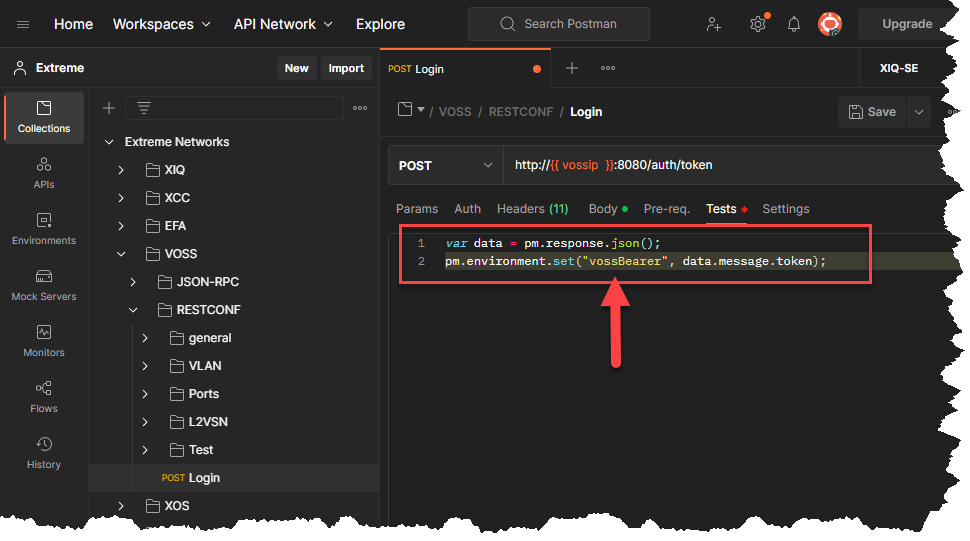
Task: Switch to the Body tab
Action: pyautogui.click(x=607, y=209)
